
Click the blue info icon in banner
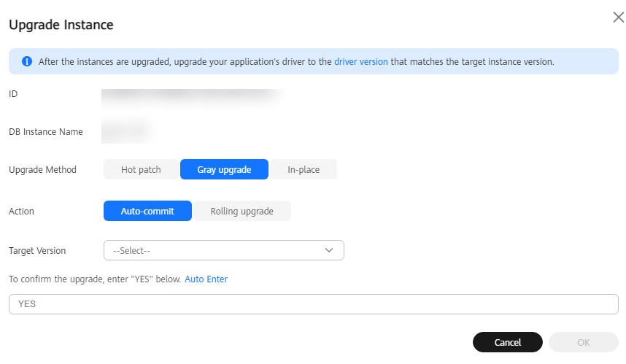coord(27,61)
